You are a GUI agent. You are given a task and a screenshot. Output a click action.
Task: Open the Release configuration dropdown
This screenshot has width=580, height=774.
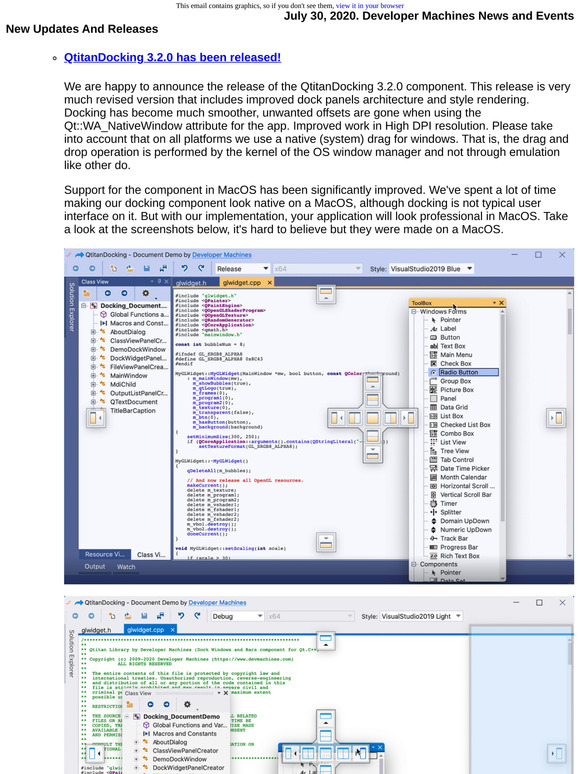(x=242, y=269)
